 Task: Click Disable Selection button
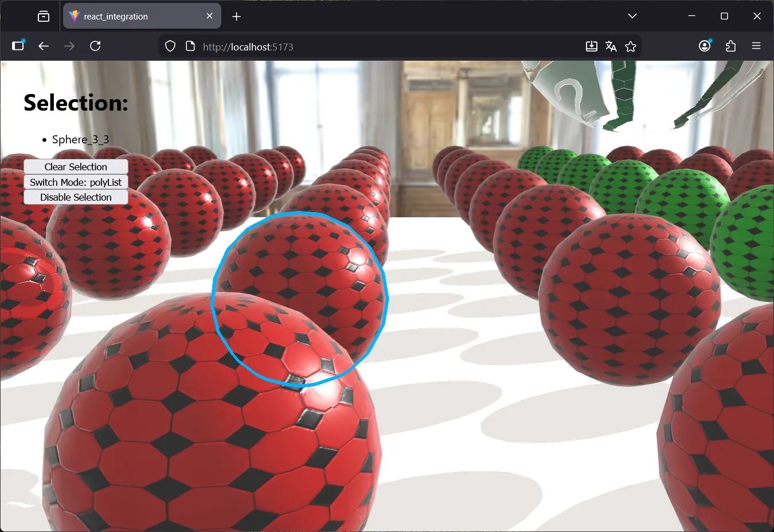[76, 197]
